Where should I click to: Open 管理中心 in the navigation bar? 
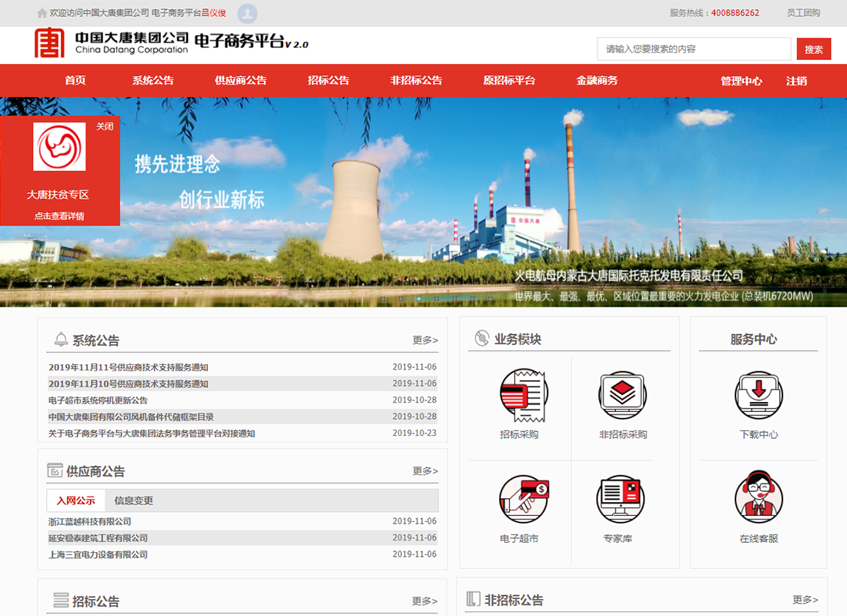coord(741,81)
